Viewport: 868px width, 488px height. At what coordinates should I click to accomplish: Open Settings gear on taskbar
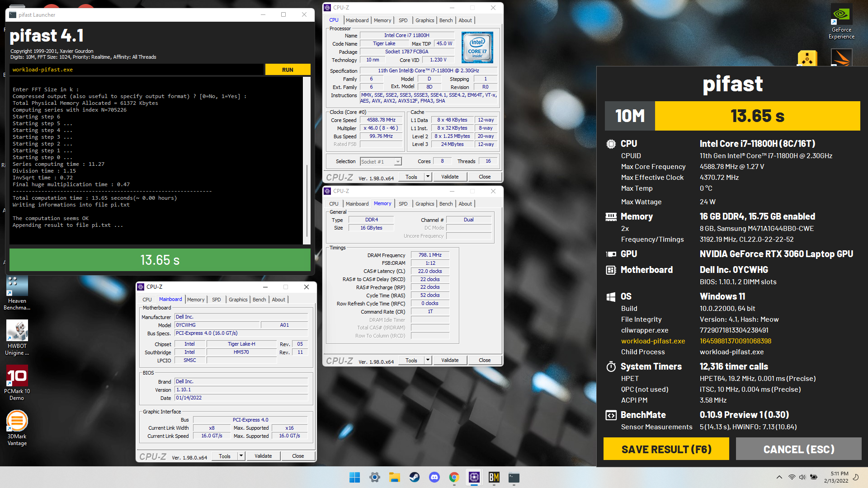(374, 477)
